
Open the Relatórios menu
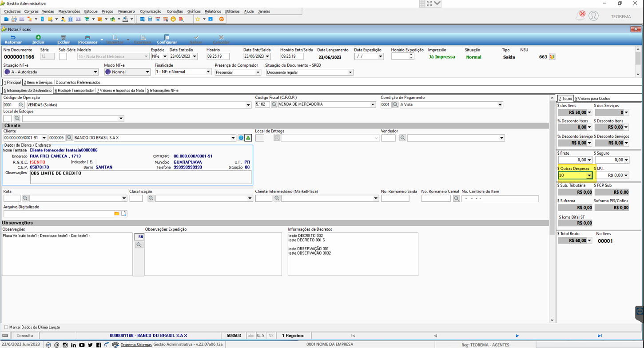(x=213, y=11)
